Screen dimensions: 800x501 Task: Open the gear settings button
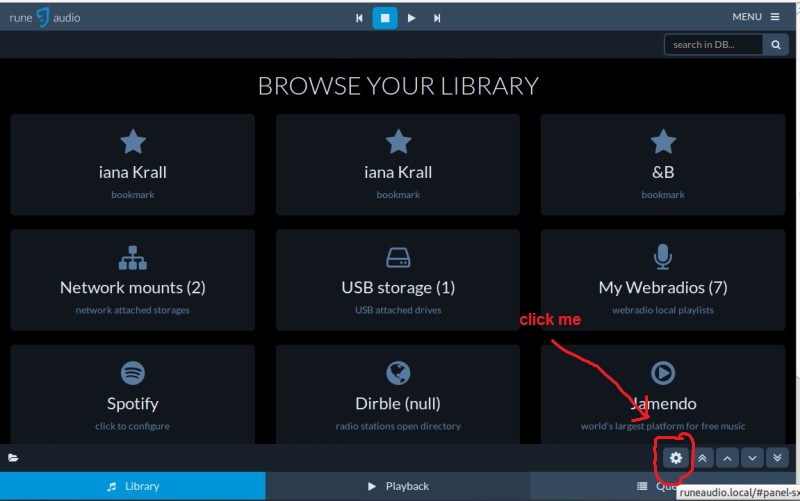pyautogui.click(x=676, y=458)
